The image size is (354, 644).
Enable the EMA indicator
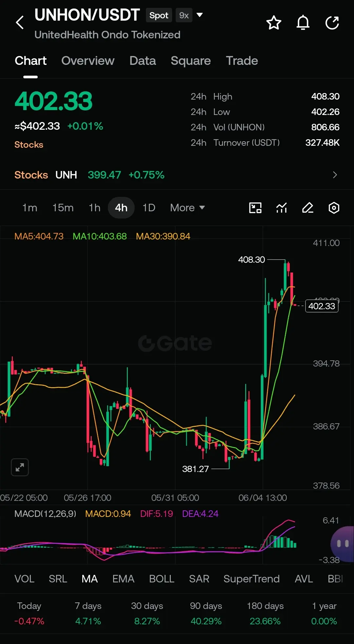pos(123,579)
